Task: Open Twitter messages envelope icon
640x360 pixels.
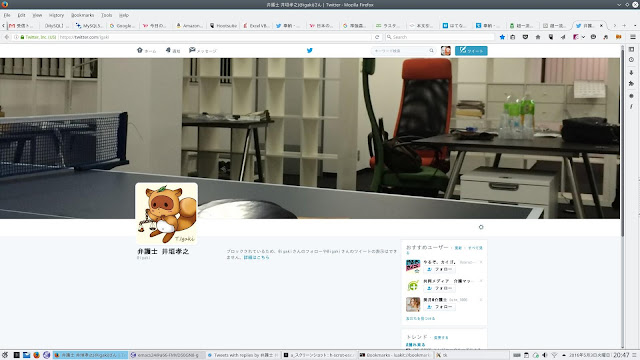Action: (x=192, y=50)
